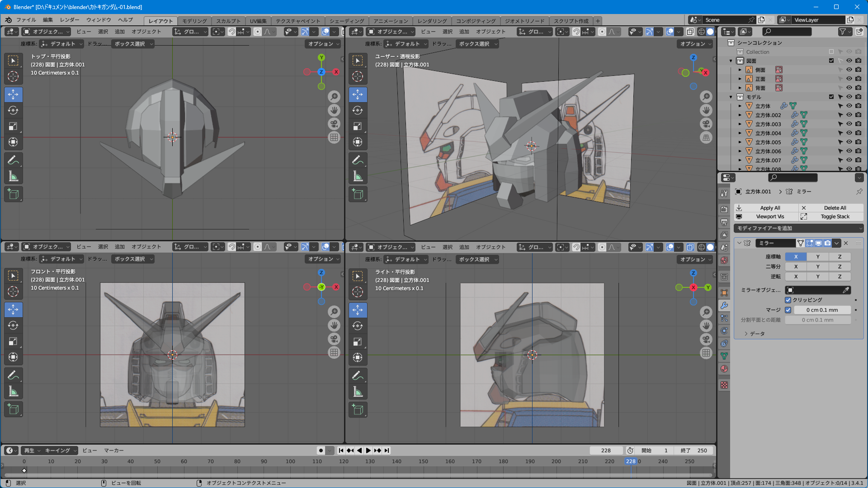This screenshot has height=488, width=868.
Task: Hide 立方体.004 in viewport with eye icon
Action: tap(849, 133)
